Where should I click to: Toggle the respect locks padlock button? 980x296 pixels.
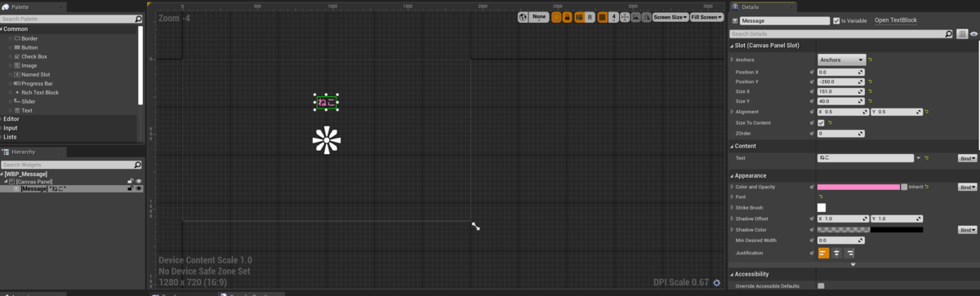tap(567, 16)
